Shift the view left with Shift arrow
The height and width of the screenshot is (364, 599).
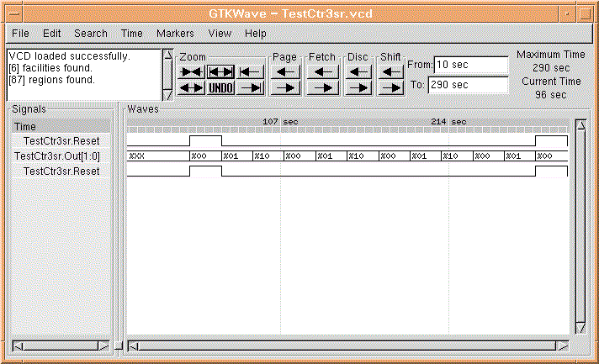(391, 71)
